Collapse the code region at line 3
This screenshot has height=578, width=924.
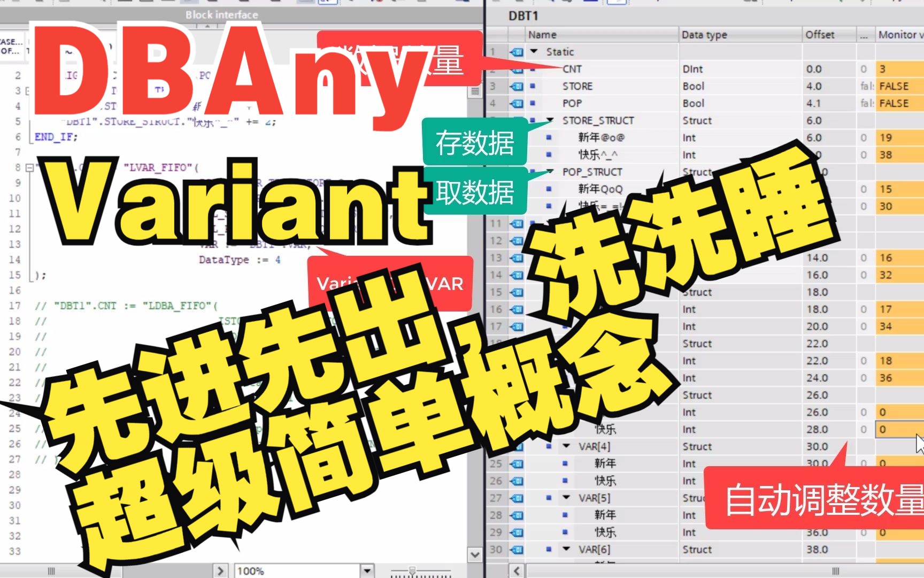click(x=27, y=90)
